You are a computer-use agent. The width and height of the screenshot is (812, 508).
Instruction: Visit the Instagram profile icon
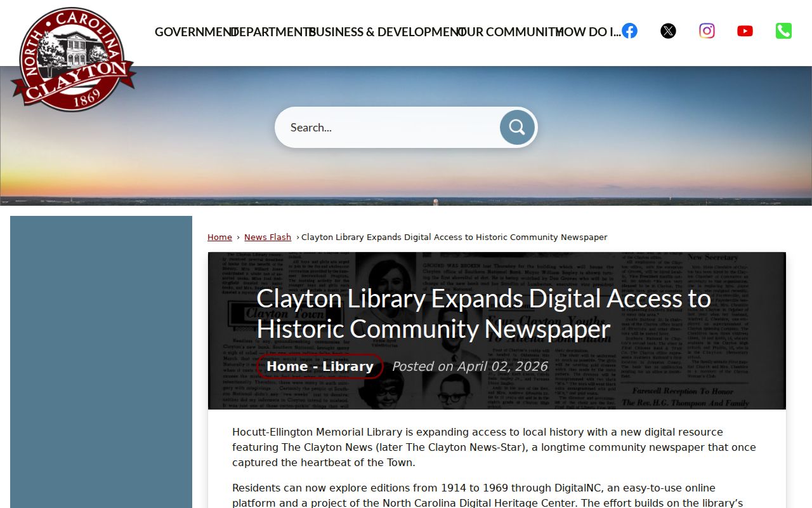pos(707,30)
